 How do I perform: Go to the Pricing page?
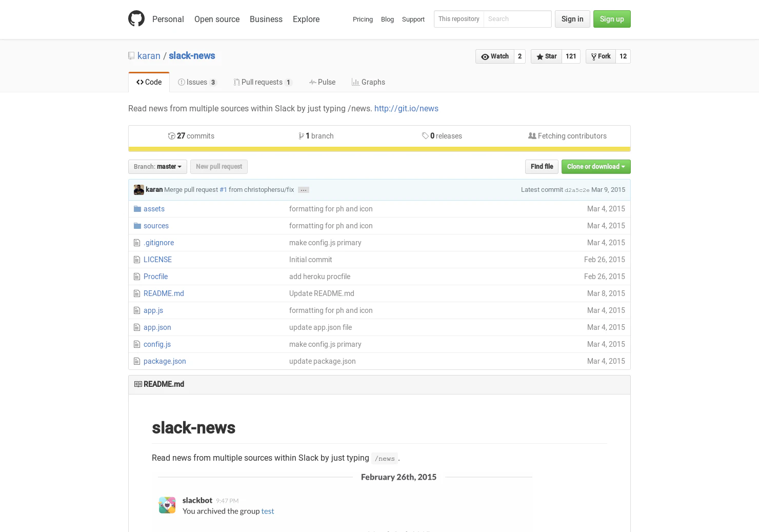tap(363, 19)
